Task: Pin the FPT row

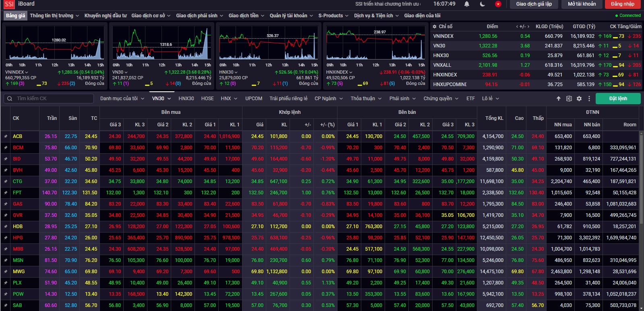Action: 6,193
